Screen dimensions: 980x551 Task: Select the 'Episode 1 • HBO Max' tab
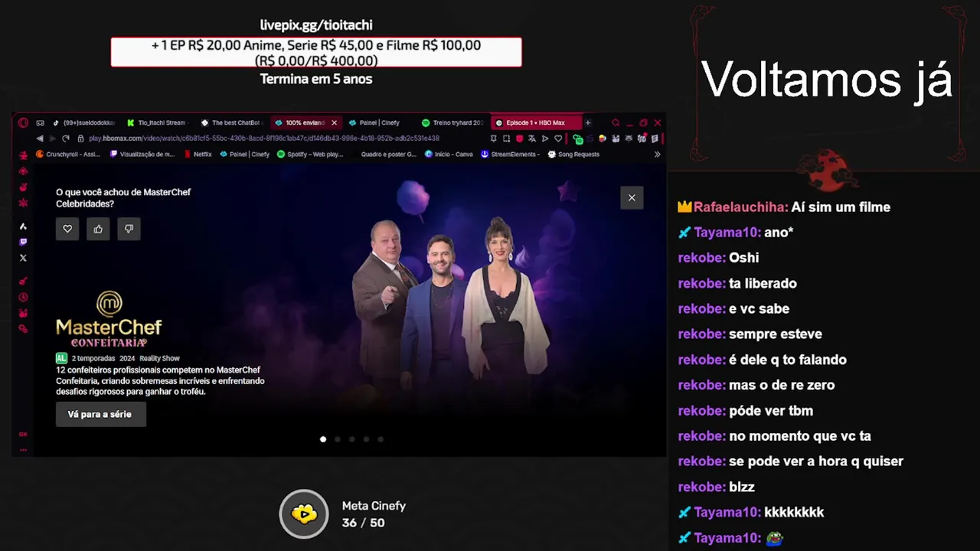[535, 122]
